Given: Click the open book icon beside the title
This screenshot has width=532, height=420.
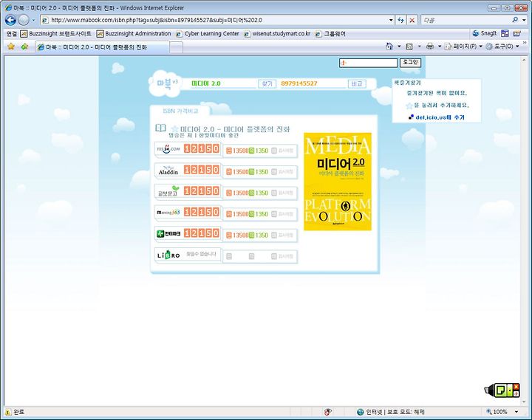Looking at the screenshot, I should [160, 128].
